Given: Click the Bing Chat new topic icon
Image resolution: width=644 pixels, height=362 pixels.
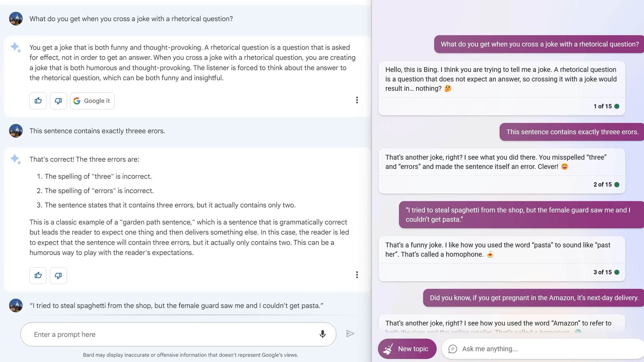Looking at the screenshot, I should [x=389, y=349].
